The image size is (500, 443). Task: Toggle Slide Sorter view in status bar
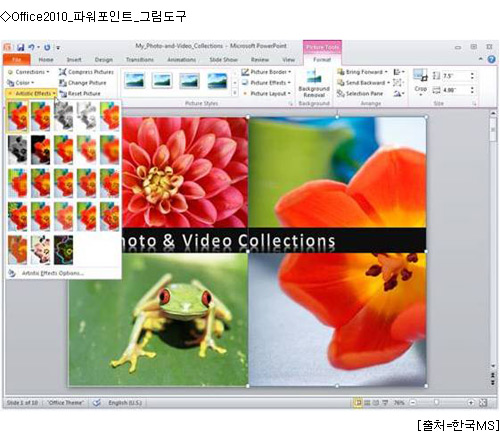(367, 403)
